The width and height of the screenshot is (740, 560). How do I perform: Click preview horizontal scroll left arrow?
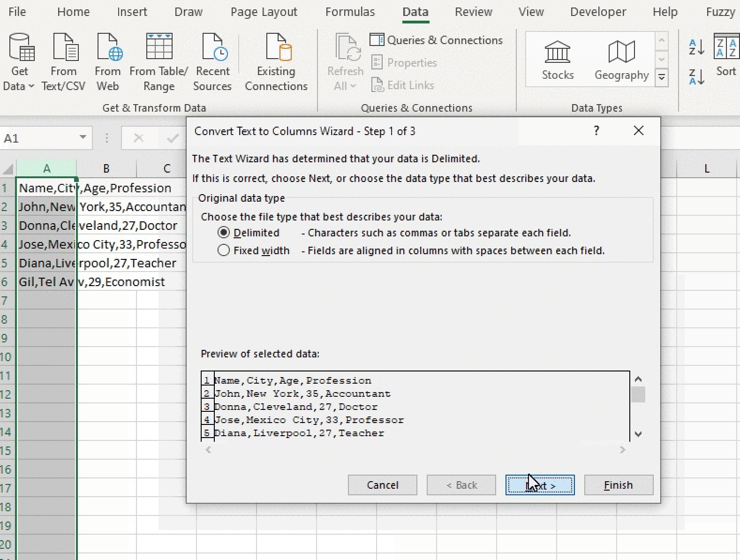click(208, 450)
